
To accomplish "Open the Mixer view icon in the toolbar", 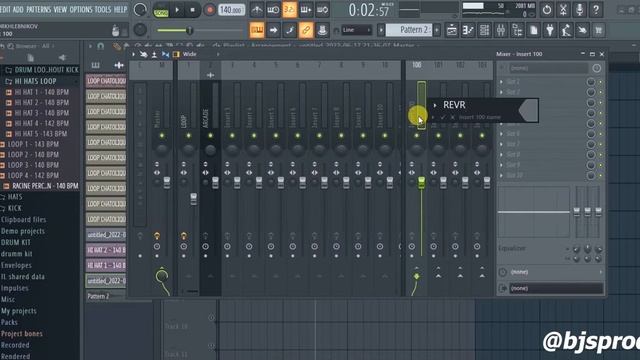I will click(501, 30).
